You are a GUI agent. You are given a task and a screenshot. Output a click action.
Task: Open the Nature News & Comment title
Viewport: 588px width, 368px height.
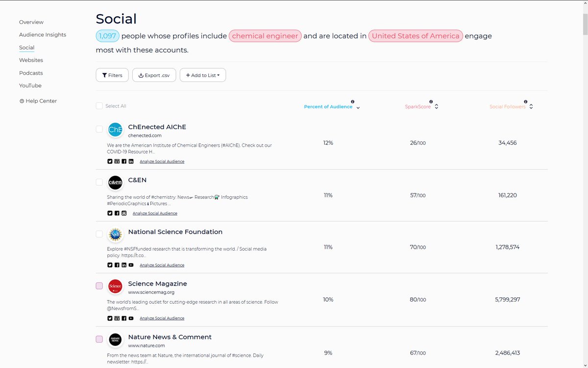coord(170,337)
